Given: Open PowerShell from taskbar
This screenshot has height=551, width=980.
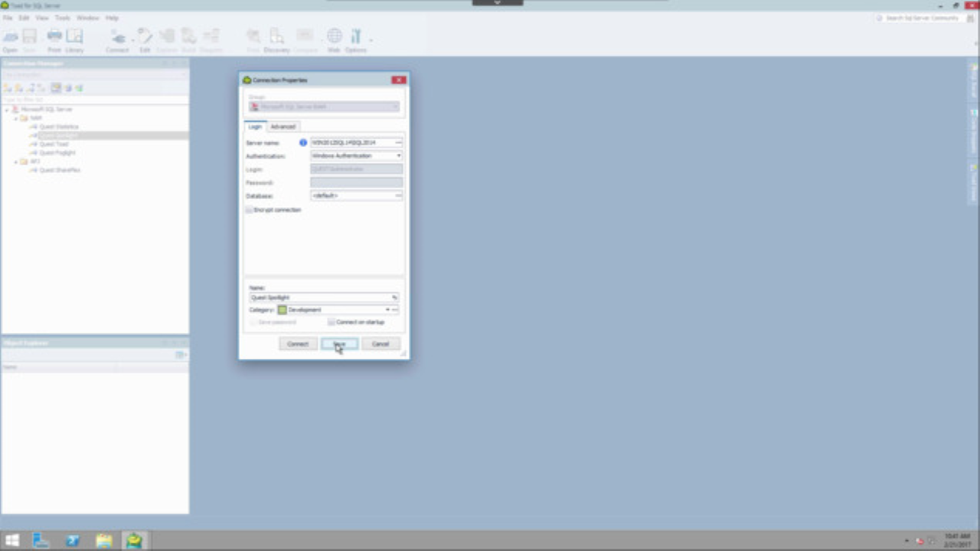Looking at the screenshot, I should point(73,540).
